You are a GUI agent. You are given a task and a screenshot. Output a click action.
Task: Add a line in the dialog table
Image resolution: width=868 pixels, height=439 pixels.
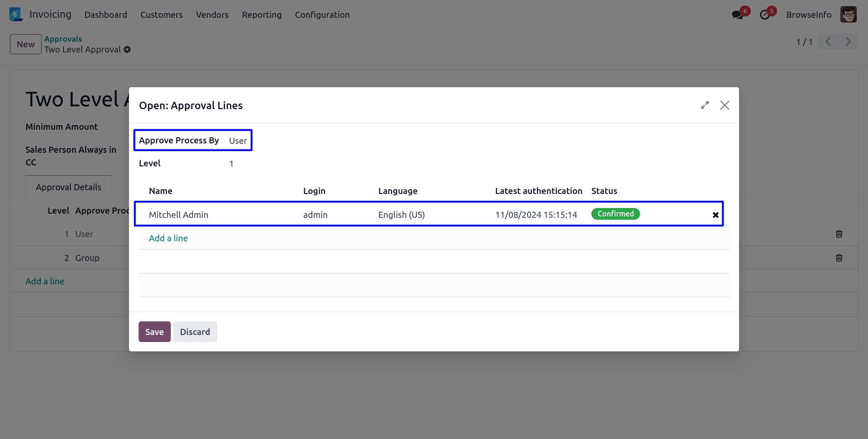(168, 238)
